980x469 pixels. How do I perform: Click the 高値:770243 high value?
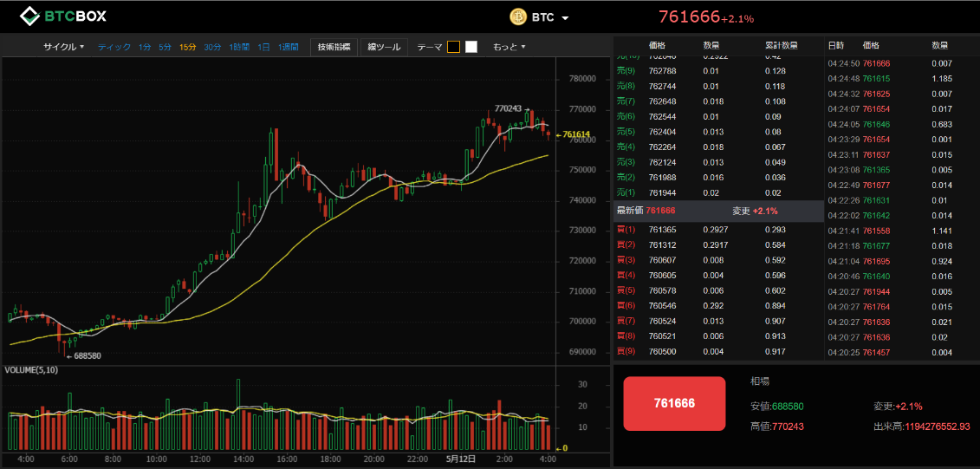tap(777, 427)
